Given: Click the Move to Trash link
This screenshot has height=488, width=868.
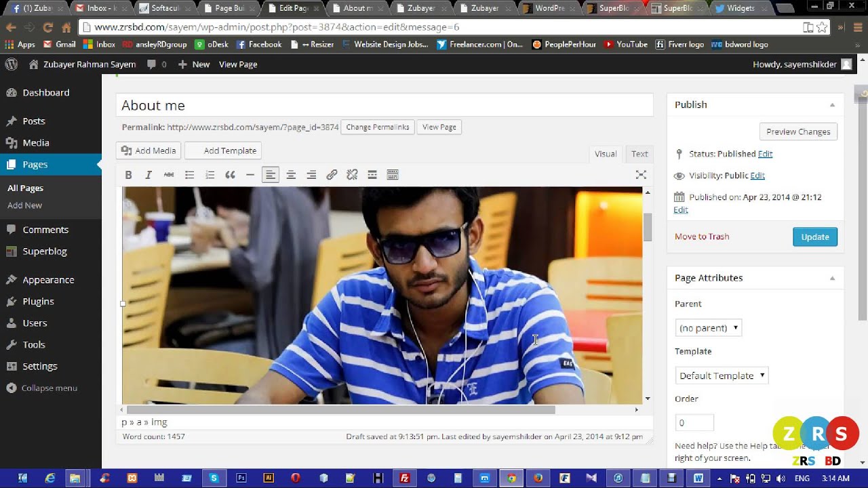Looking at the screenshot, I should (x=702, y=237).
